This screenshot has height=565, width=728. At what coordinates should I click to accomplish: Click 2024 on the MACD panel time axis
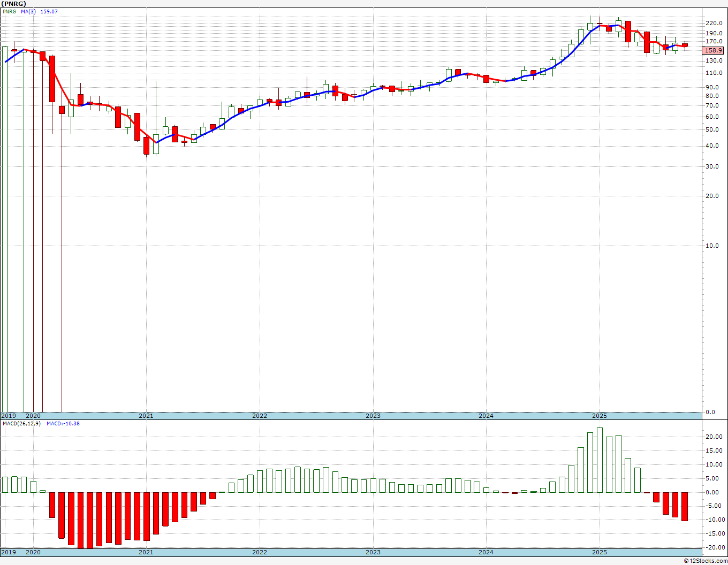(486, 552)
